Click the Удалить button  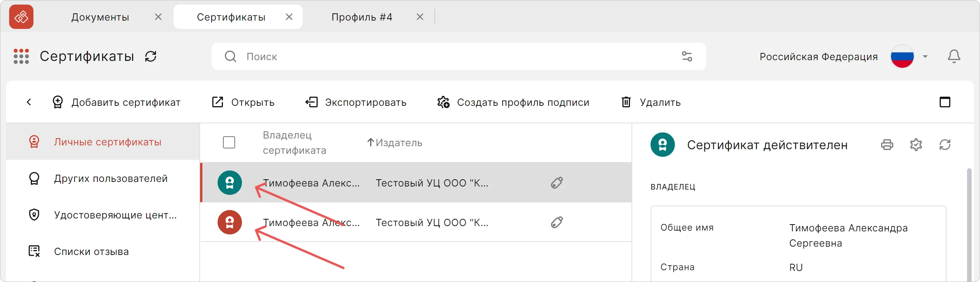(651, 102)
